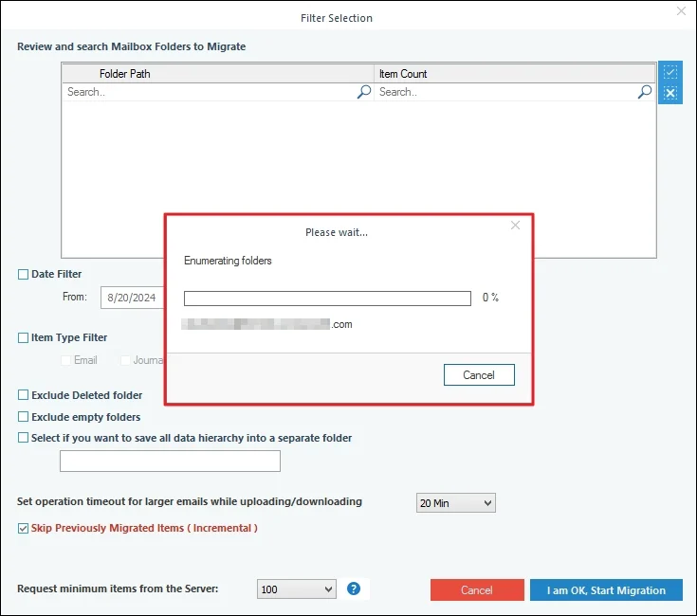Open the 20 Min timeout dropdown

click(x=455, y=502)
